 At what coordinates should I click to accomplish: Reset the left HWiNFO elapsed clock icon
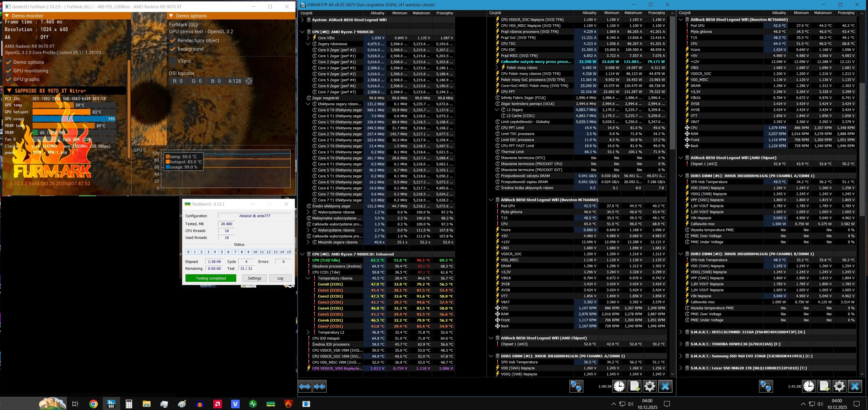point(619,387)
